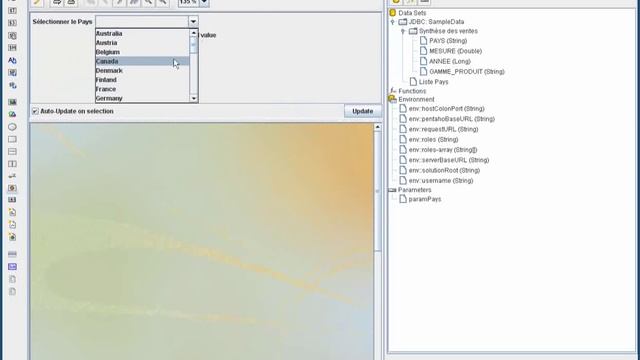Select the image palette tool
The height and width of the screenshot is (360, 640).
(12, 114)
